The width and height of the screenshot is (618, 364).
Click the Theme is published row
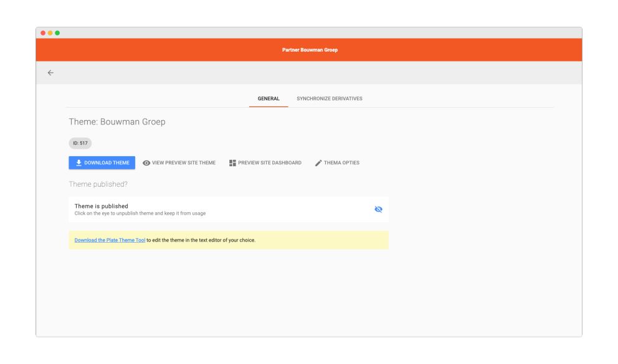[x=229, y=209]
